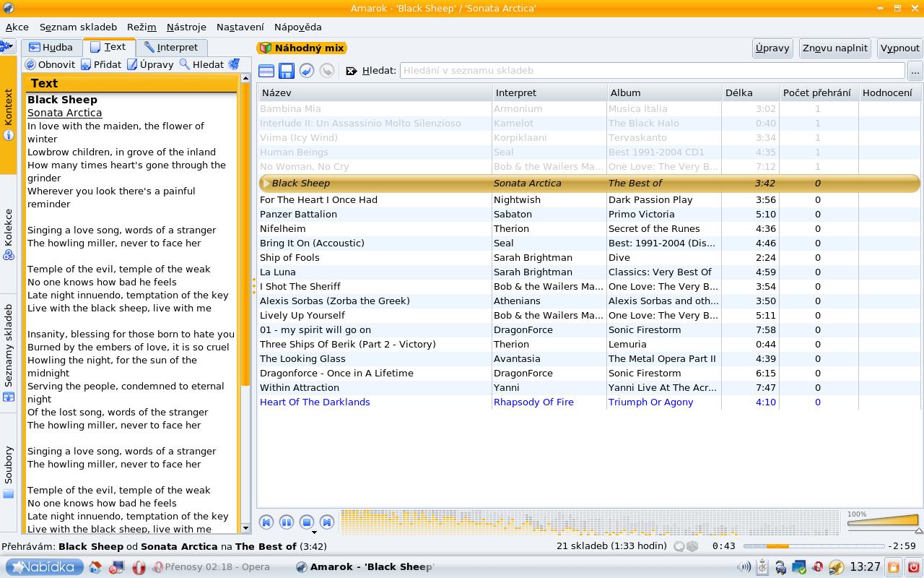
Task: Select the La Luna track row
Action: (x=590, y=272)
